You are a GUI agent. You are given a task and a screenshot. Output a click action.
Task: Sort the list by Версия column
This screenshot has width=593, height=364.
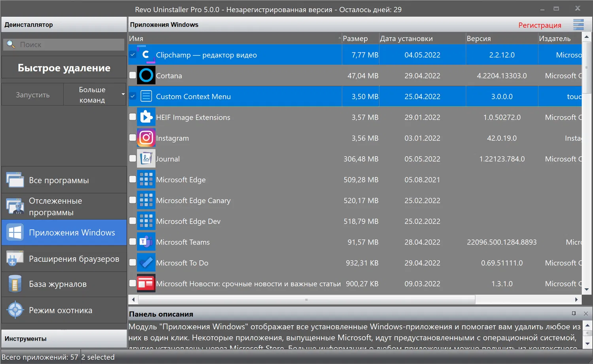pyautogui.click(x=502, y=38)
